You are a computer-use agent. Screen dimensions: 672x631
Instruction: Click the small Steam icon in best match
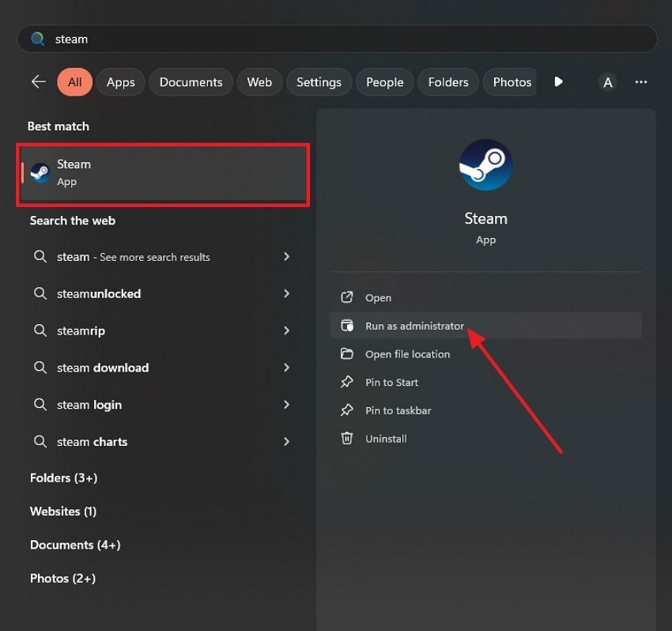pos(40,172)
